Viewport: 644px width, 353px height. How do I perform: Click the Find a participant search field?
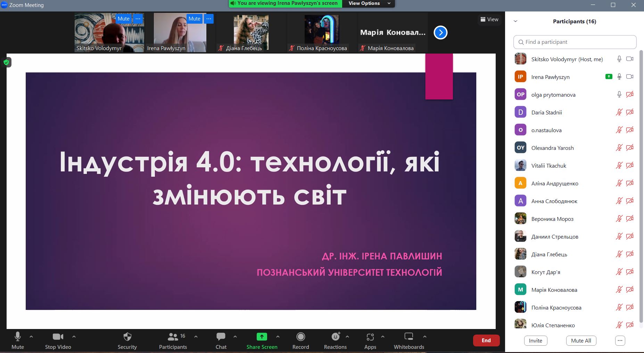[575, 42]
